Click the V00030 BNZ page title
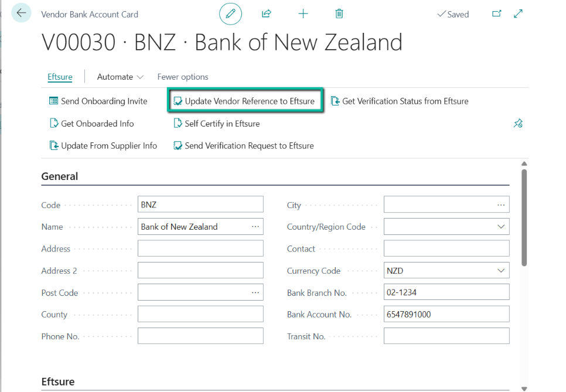The width and height of the screenshot is (566, 392). [x=221, y=42]
